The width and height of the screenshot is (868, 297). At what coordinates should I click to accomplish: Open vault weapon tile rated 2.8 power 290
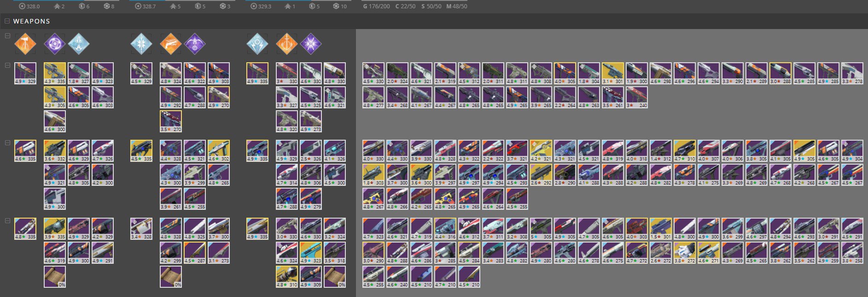(x=565, y=175)
